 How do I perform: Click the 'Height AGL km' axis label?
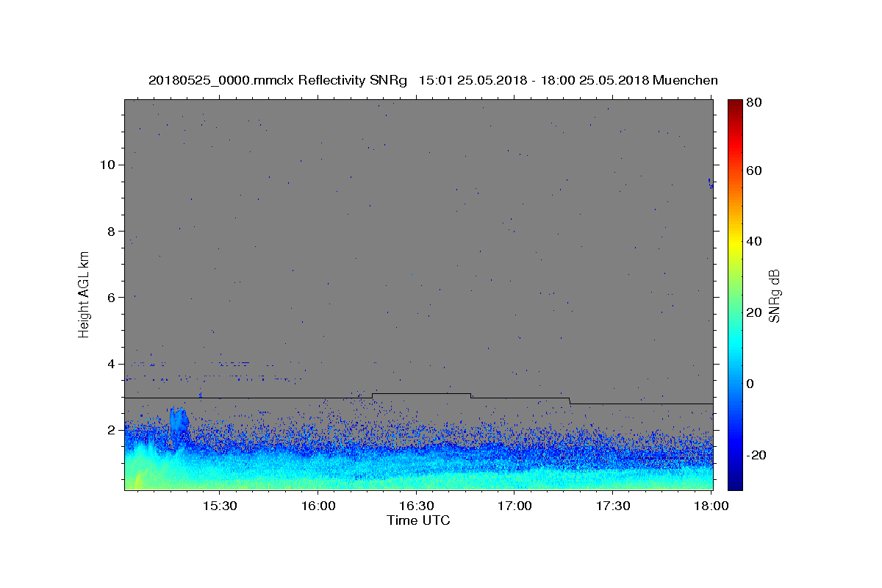click(84, 294)
